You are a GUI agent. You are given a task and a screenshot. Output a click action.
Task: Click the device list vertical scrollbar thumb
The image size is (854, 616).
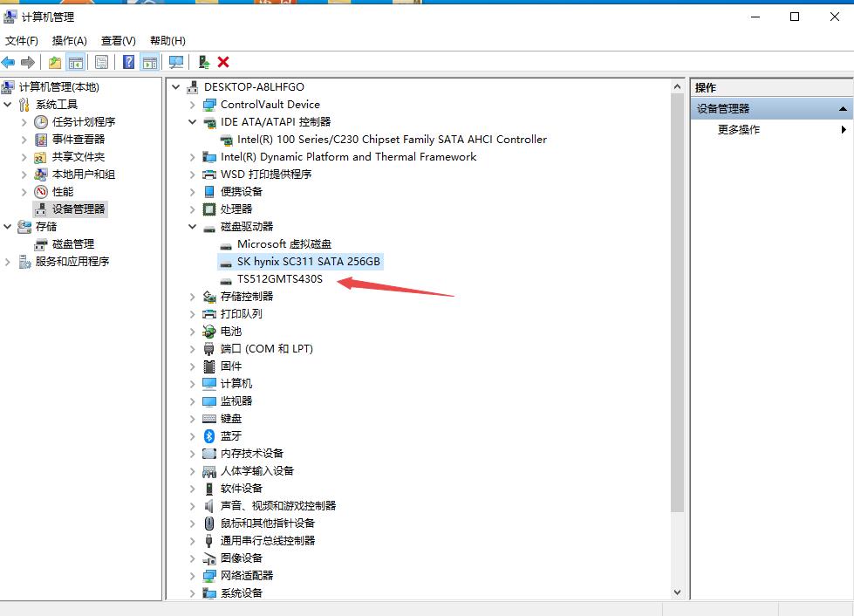pos(677,302)
